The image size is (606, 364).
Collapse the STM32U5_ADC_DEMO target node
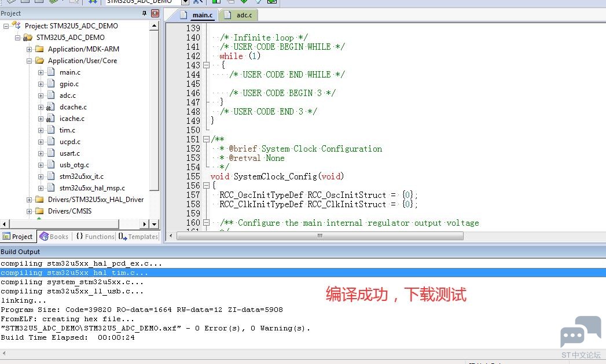click(17, 38)
